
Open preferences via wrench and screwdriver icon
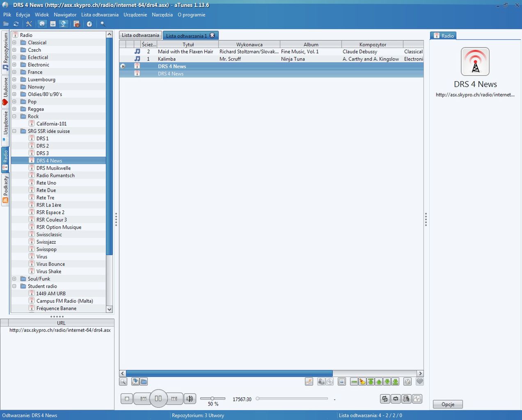click(29, 24)
